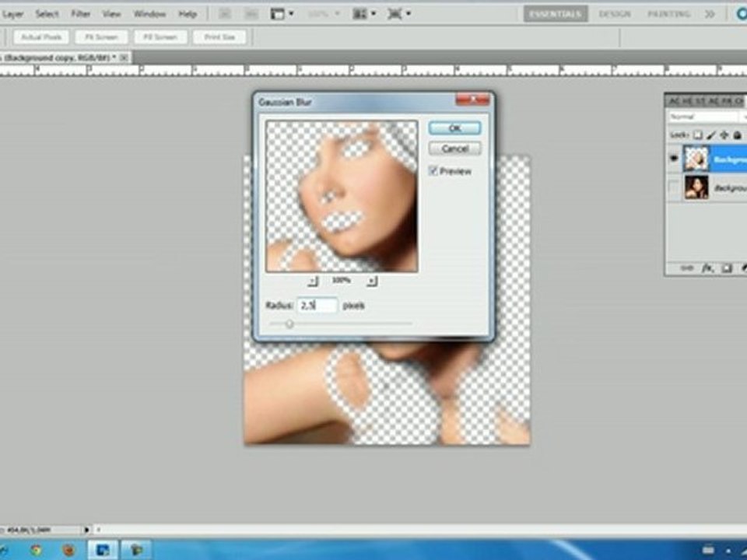The height and width of the screenshot is (560, 747).
Task: Open the View menu
Action: [111, 14]
